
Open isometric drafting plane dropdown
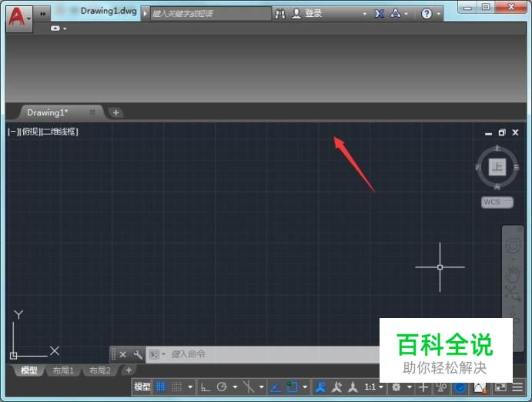pos(262,387)
